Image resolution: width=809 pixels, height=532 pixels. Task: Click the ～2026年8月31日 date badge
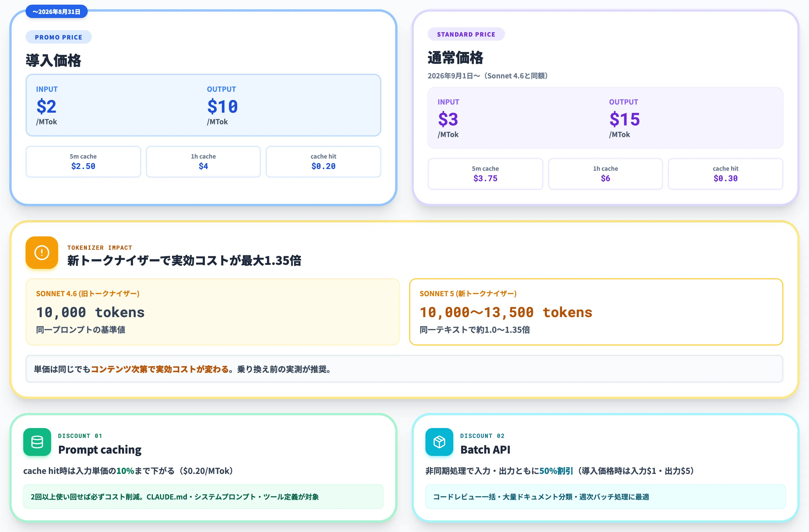[x=56, y=12]
